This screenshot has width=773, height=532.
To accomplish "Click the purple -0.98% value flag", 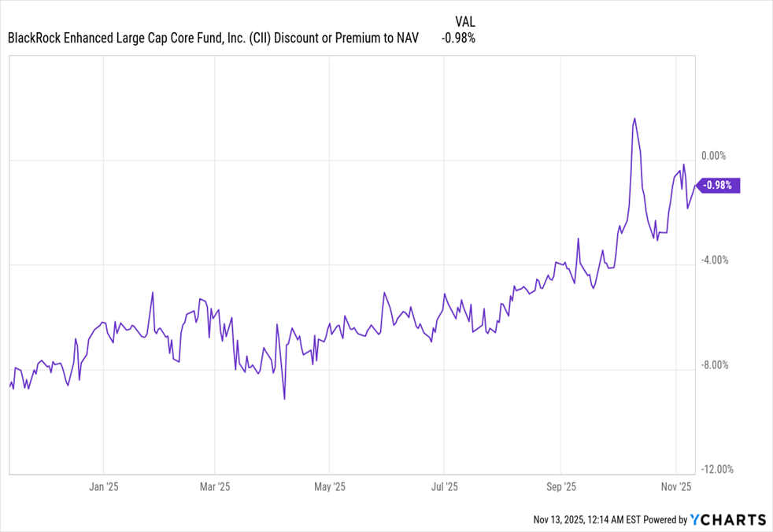I will [x=719, y=186].
